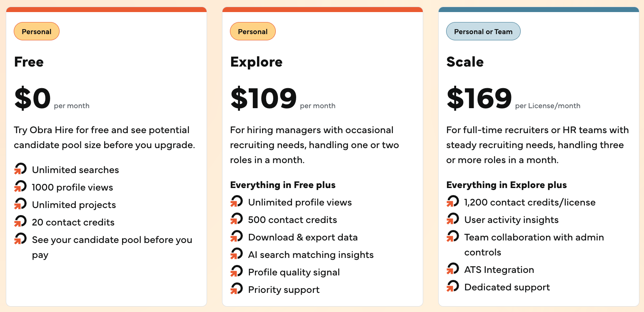Select the Scale plan heading
Screen dimensions: 644x312
465,62
